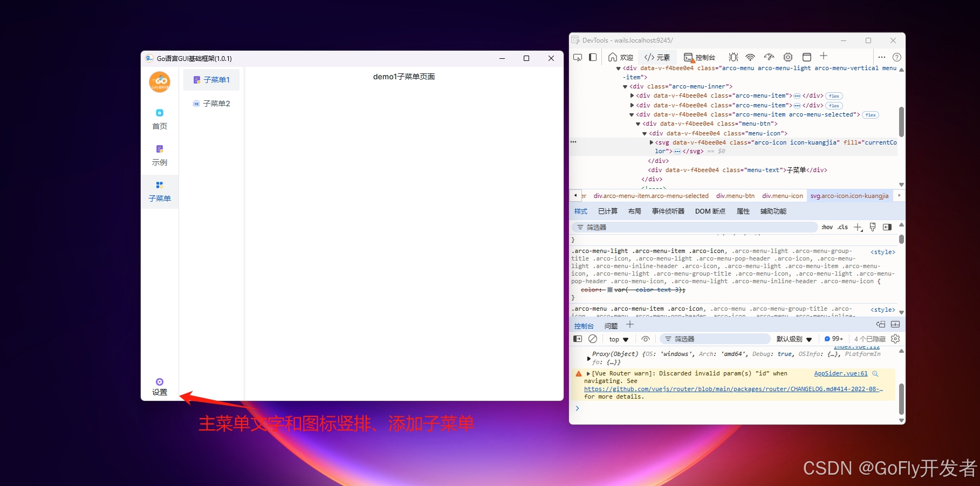Expand the svg icon-kuangjia node
Viewport: 980px width, 486px height.
click(x=652, y=142)
